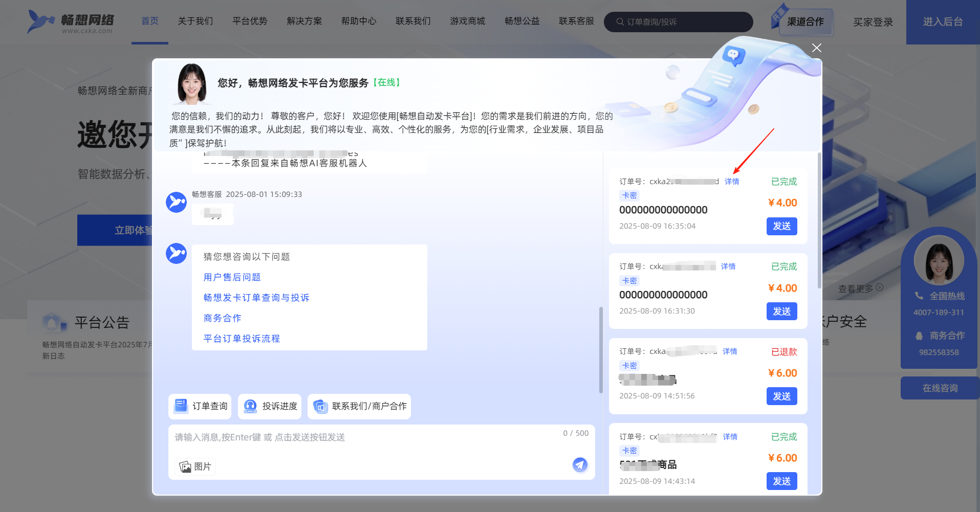Screen dimensions: 980x512
Task: Click the 畅想网络 logo in header
Action: coord(71,22)
